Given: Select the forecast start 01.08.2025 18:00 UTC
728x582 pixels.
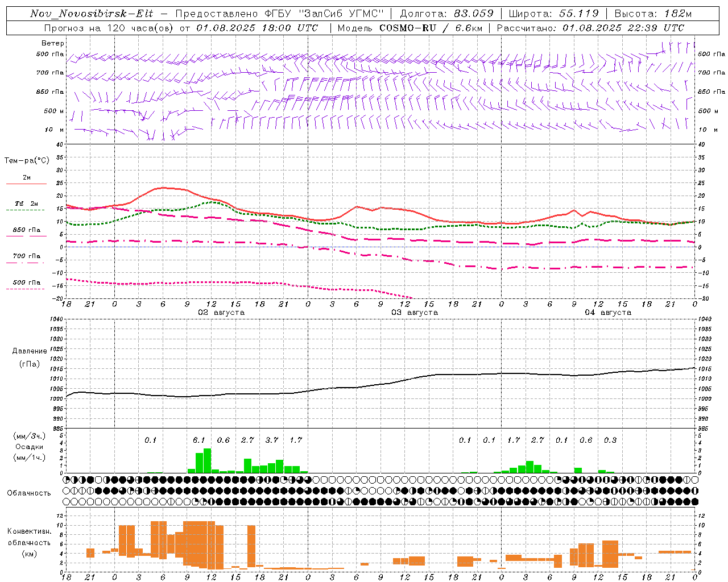Looking at the screenshot, I should click(x=257, y=28).
